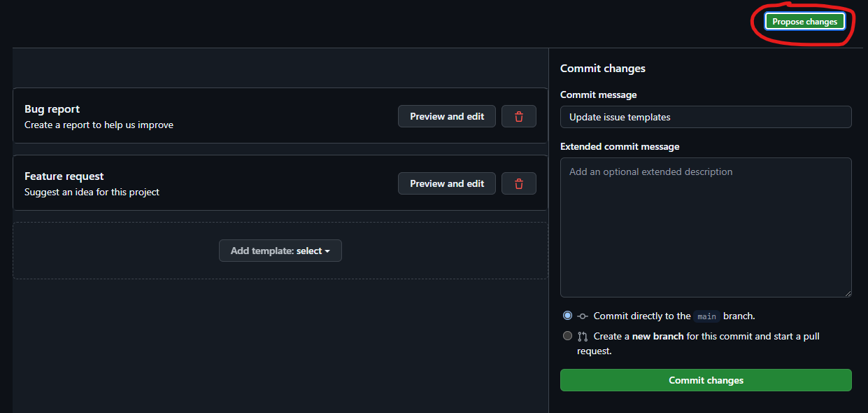Viewport: 868px width, 413px height.
Task: Click the Bug report template title
Action: (x=52, y=109)
